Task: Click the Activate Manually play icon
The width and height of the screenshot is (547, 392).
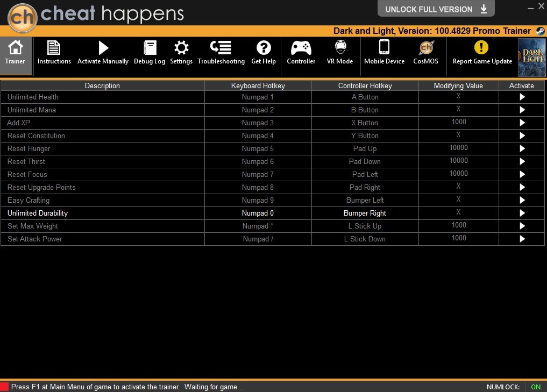Action: 103,48
